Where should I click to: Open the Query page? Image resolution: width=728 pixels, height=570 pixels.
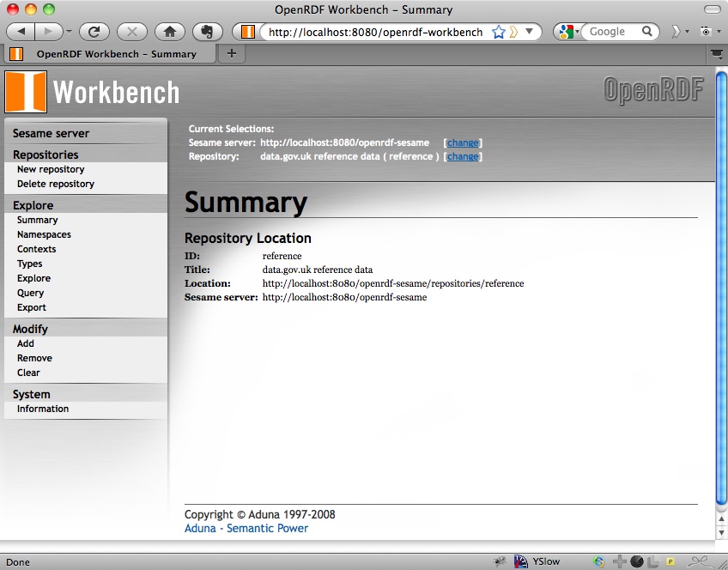pos(30,293)
